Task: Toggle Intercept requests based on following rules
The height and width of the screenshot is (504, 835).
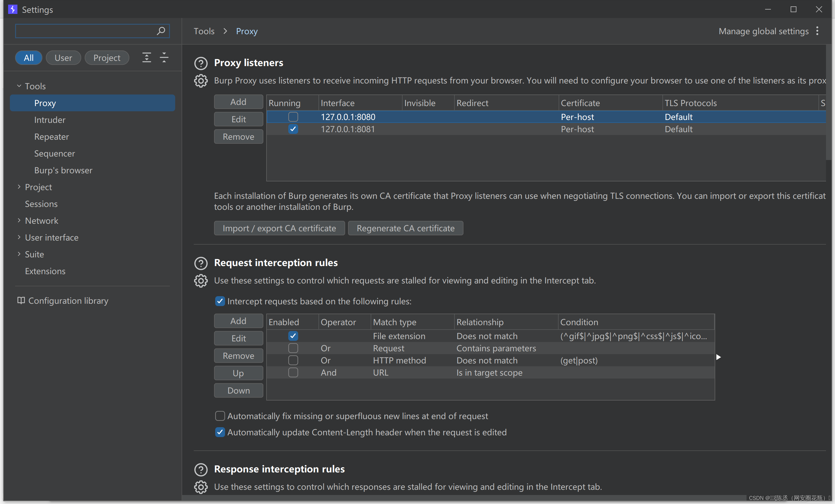Action: click(220, 301)
